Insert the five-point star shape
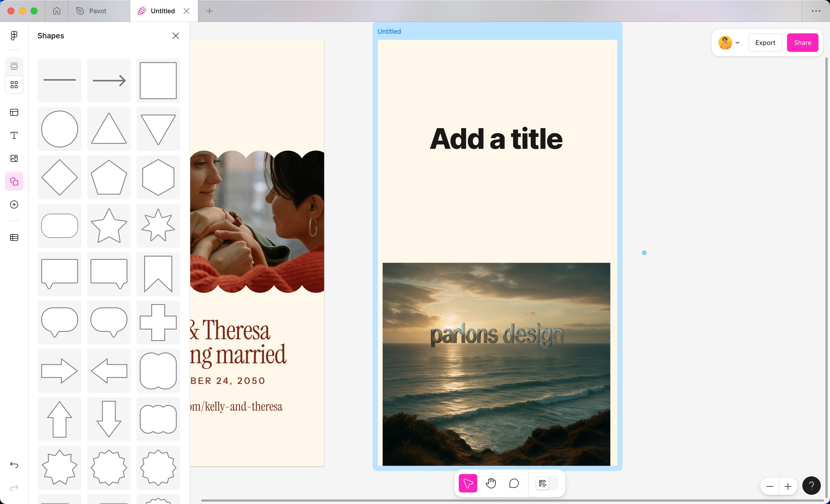 tap(109, 226)
